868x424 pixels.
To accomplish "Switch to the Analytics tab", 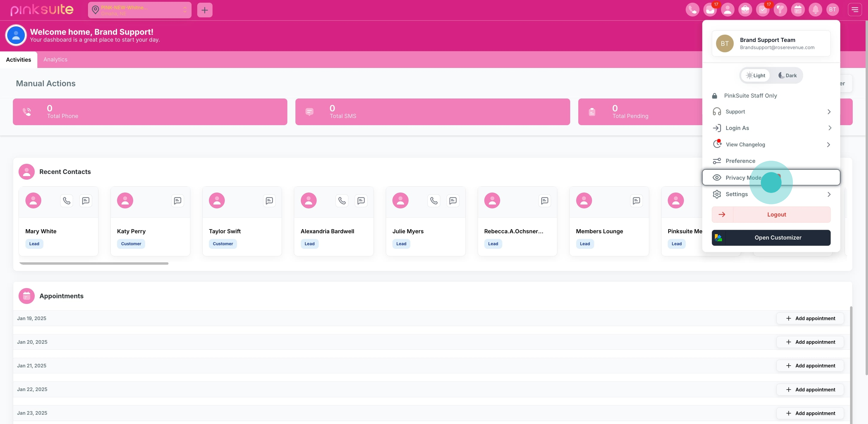I will [55, 60].
